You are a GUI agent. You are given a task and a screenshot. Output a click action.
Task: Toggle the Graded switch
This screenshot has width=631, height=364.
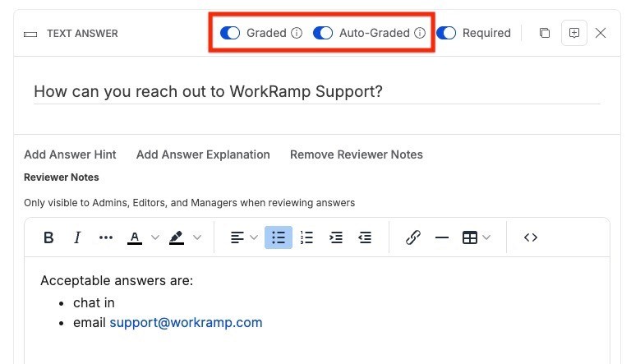pos(230,33)
